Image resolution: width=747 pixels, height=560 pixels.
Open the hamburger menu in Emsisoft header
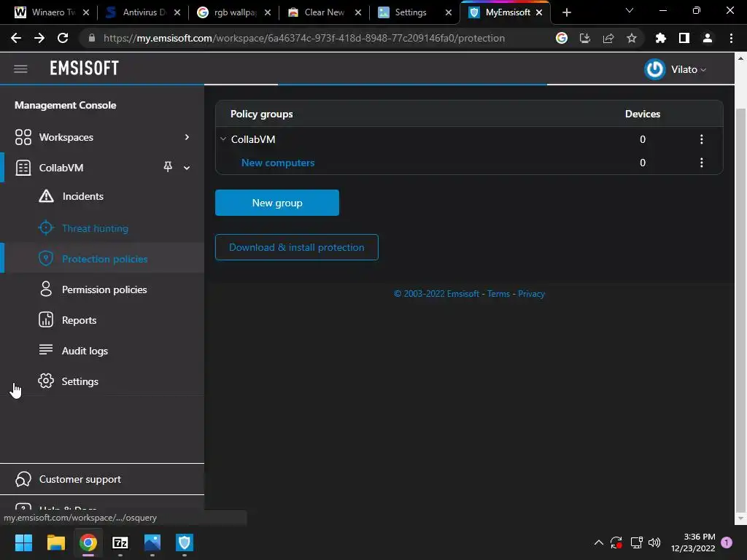[x=20, y=69]
